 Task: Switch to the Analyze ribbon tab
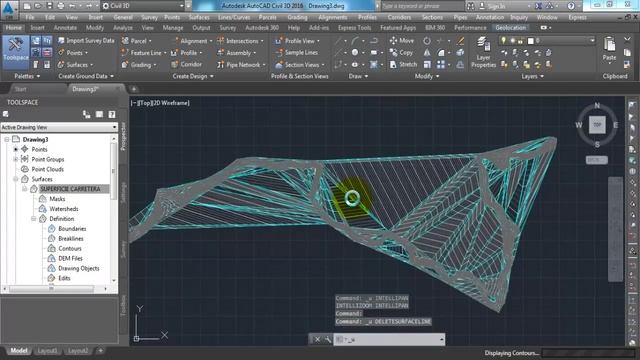point(122,28)
